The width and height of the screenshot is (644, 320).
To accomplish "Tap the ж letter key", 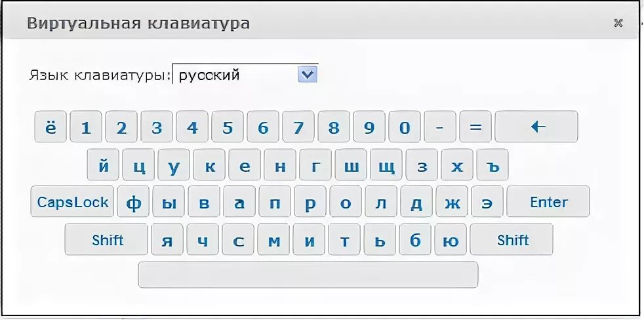I will (x=452, y=201).
